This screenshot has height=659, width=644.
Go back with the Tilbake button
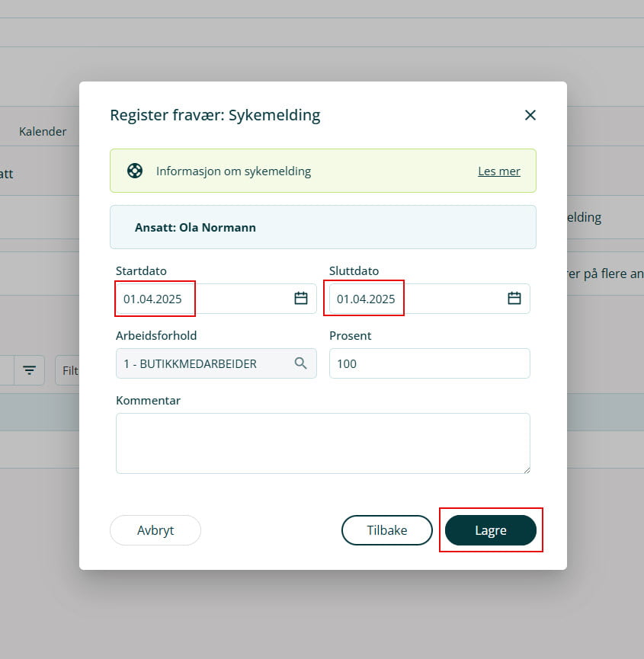click(386, 530)
